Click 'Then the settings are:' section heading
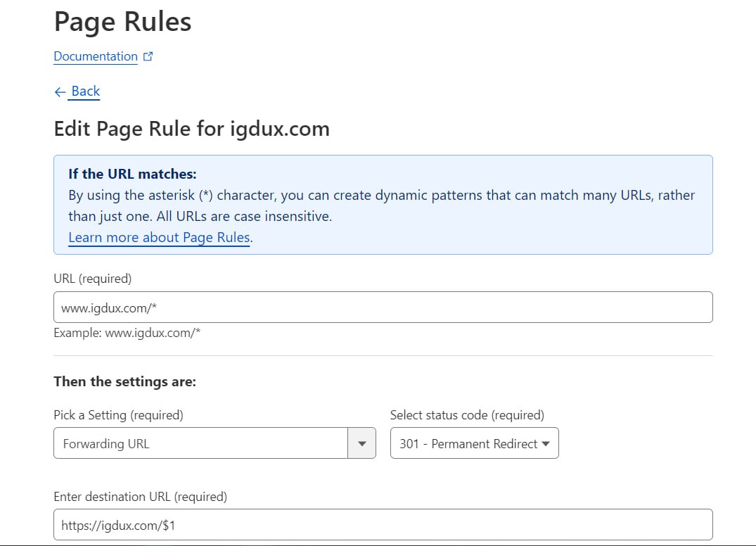The width and height of the screenshot is (756, 546). pyautogui.click(x=124, y=382)
